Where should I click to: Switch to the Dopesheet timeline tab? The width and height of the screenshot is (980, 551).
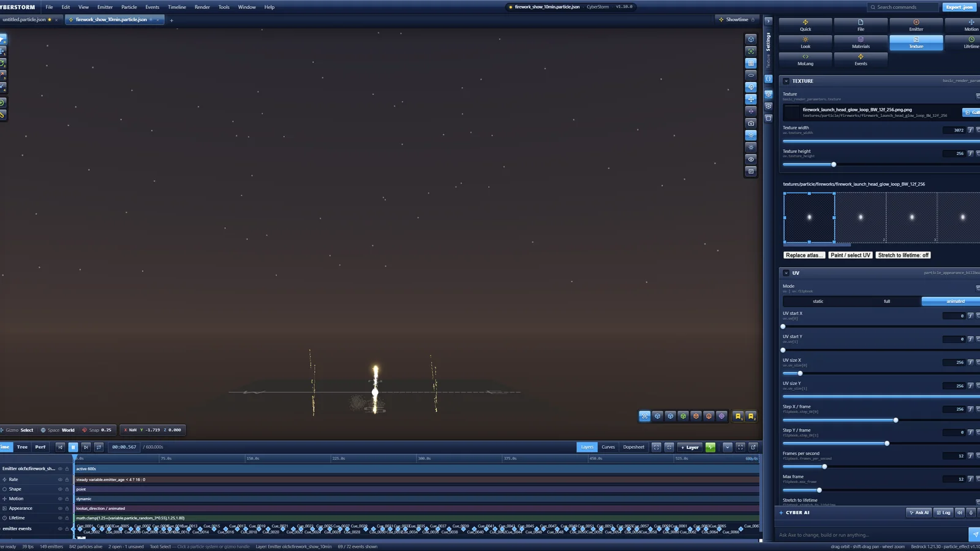(633, 447)
